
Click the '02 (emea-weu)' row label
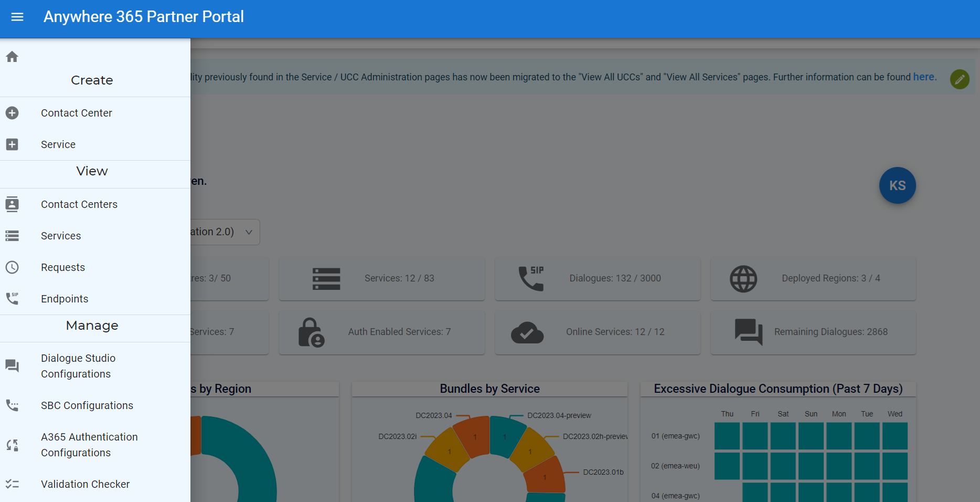pyautogui.click(x=676, y=466)
